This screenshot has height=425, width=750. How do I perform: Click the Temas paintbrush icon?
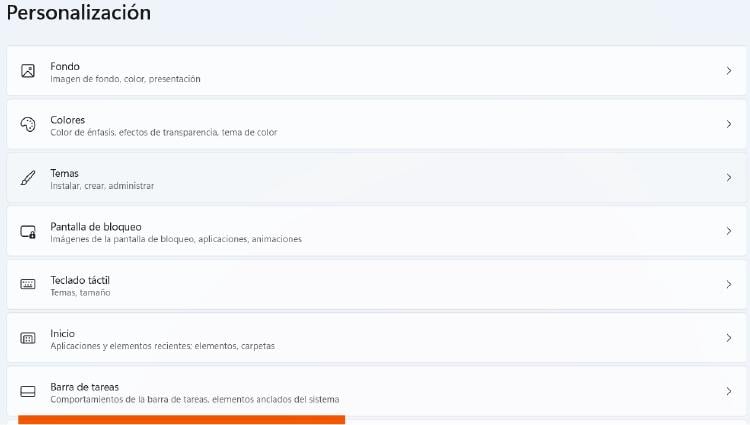pos(28,178)
